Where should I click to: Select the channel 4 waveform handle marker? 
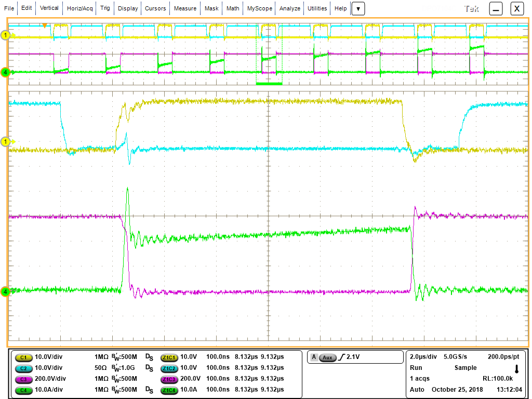coord(4,292)
